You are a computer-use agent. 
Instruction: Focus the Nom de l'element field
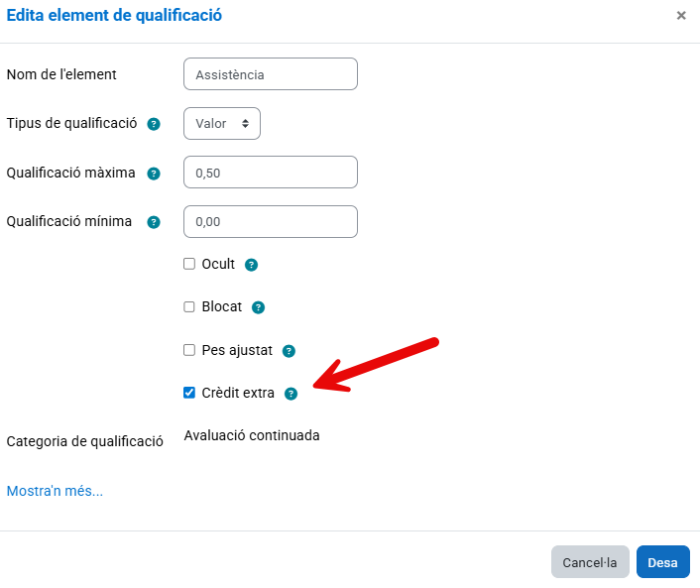point(271,74)
